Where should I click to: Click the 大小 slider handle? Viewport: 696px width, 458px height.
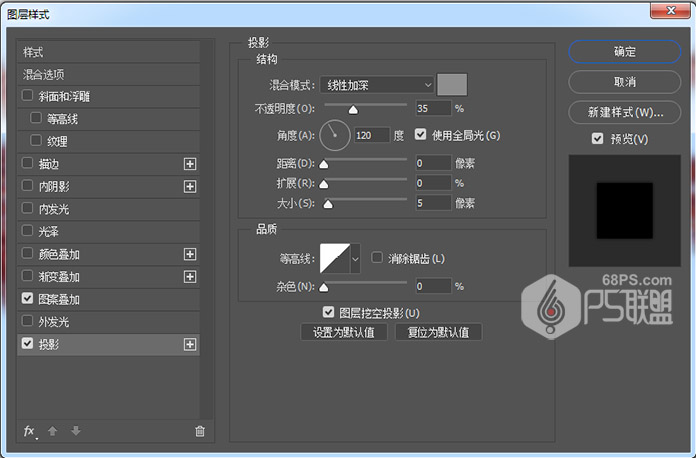coord(328,204)
